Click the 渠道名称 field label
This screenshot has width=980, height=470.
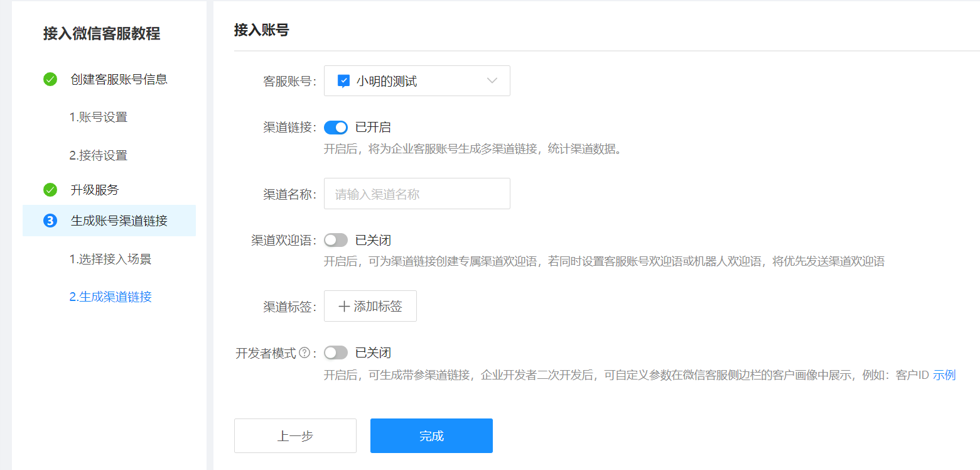(289, 194)
